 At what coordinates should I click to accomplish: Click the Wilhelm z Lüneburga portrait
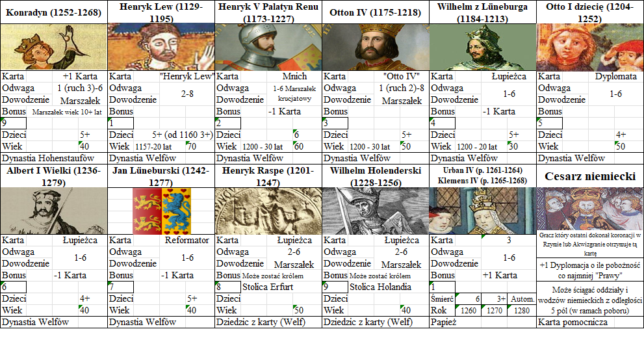(483, 47)
